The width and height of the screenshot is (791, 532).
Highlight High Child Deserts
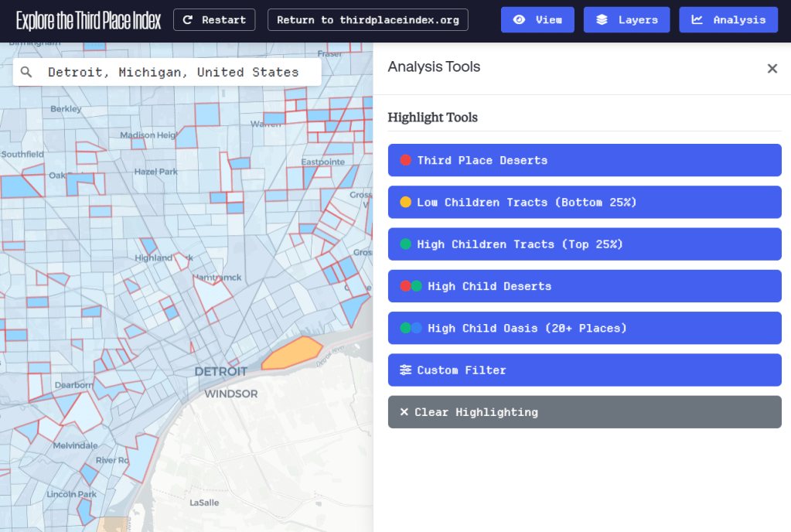(x=585, y=286)
